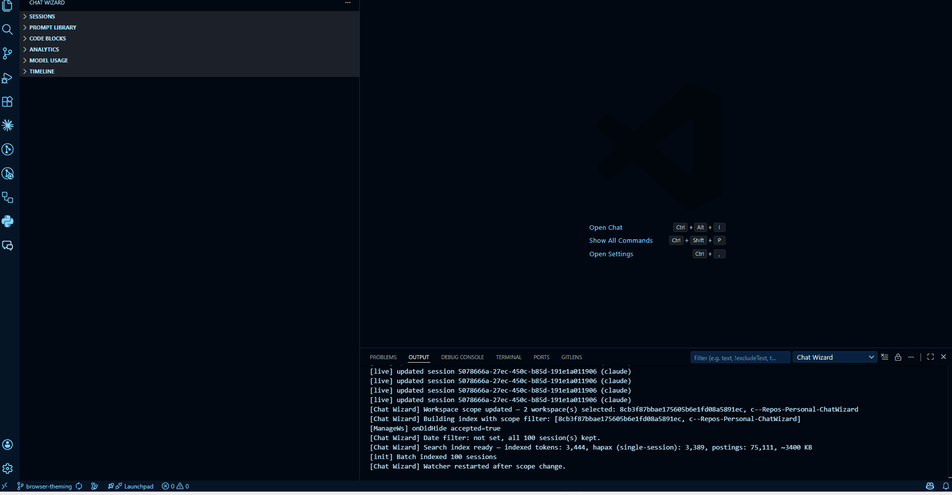
Task: Open the GitLens view in the activity bar
Action: (x=7, y=149)
